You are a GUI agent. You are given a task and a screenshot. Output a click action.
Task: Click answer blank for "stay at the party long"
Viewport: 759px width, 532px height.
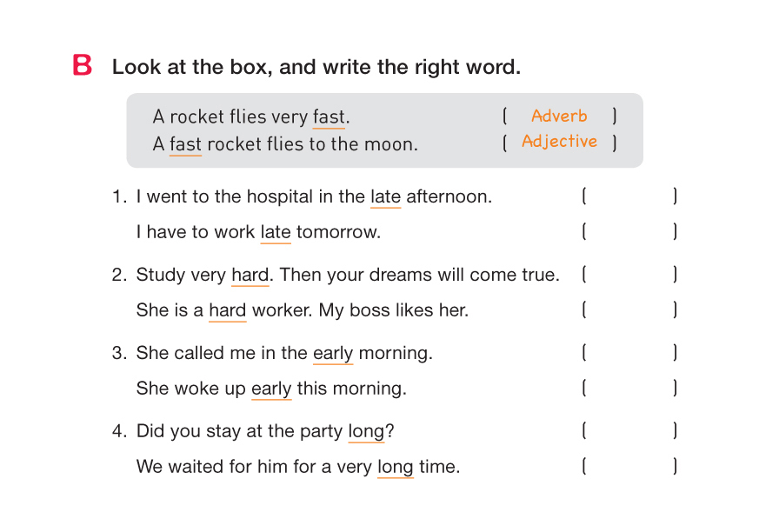tap(629, 431)
